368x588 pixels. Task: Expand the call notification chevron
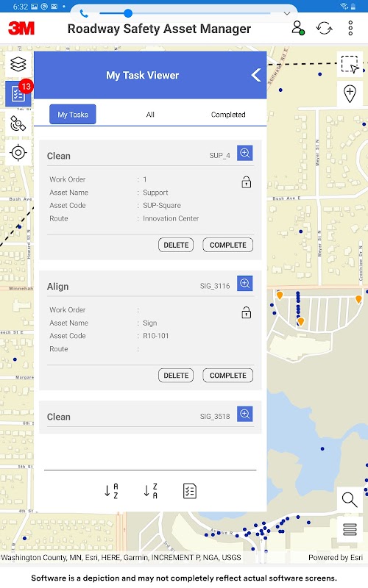(287, 13)
